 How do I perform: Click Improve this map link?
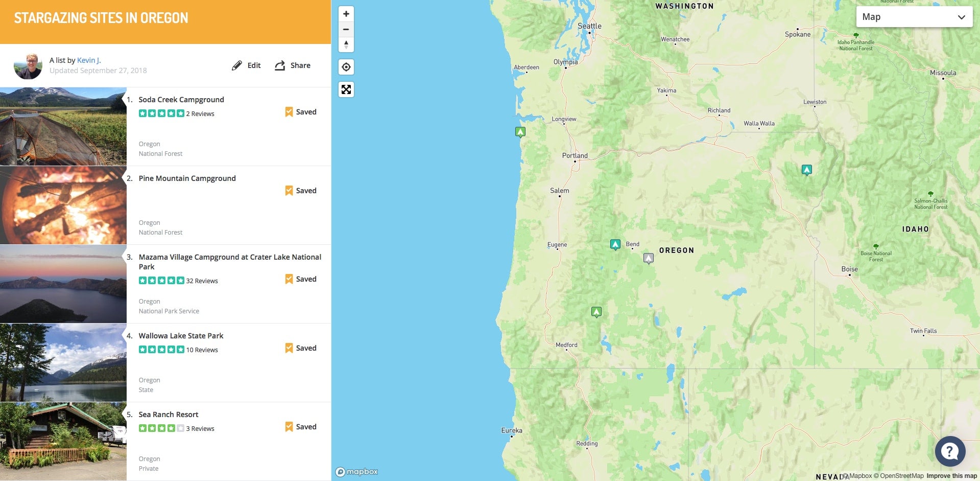point(951,476)
